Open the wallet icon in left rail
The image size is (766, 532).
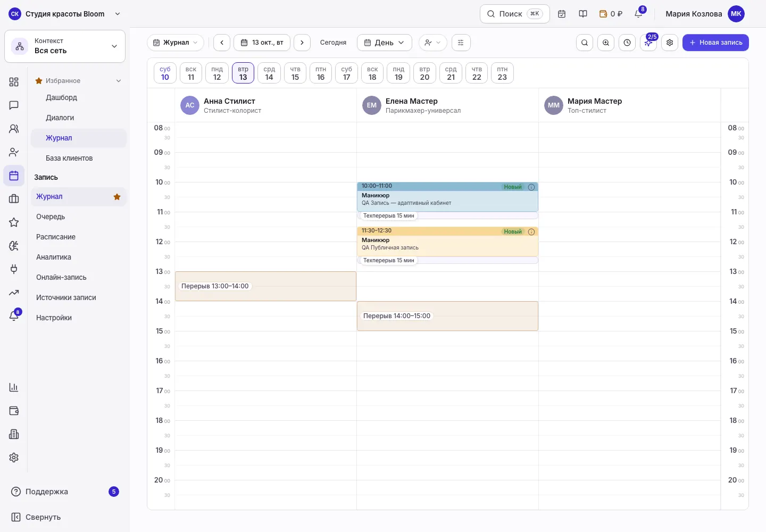coord(14,411)
